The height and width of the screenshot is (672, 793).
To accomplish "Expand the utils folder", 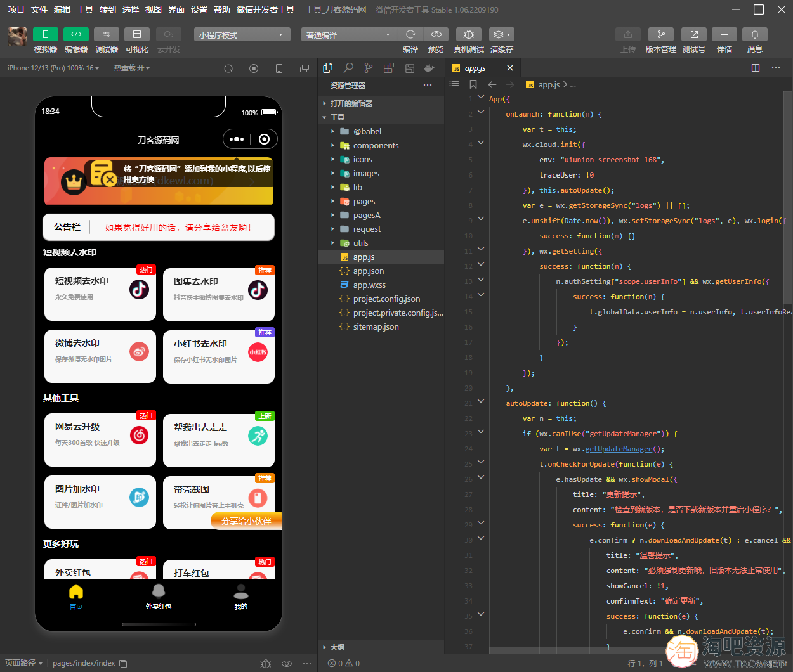I will tap(381, 243).
